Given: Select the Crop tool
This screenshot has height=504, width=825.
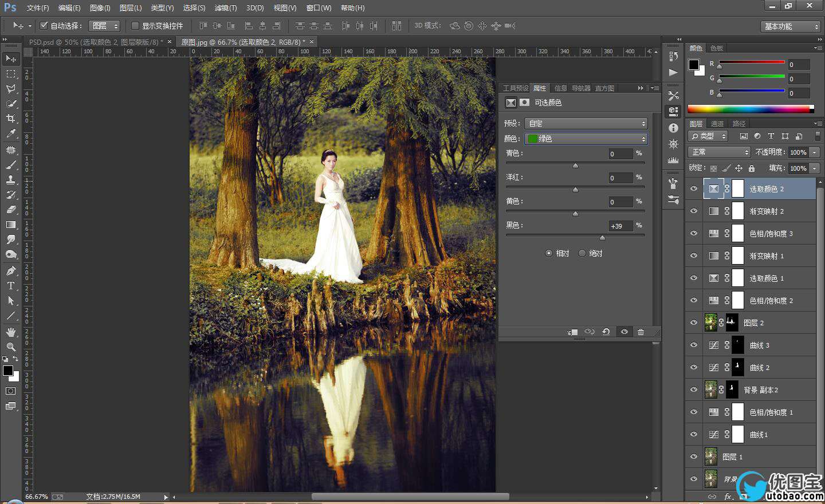Looking at the screenshot, I should point(11,119).
